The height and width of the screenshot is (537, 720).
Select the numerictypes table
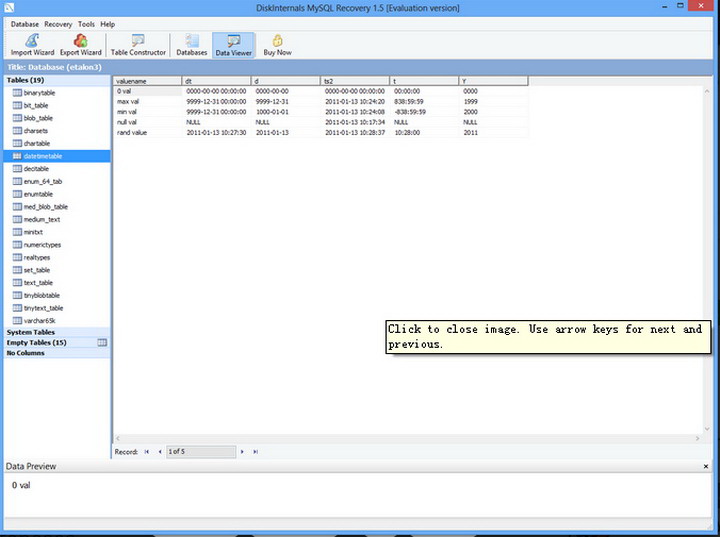[42, 245]
